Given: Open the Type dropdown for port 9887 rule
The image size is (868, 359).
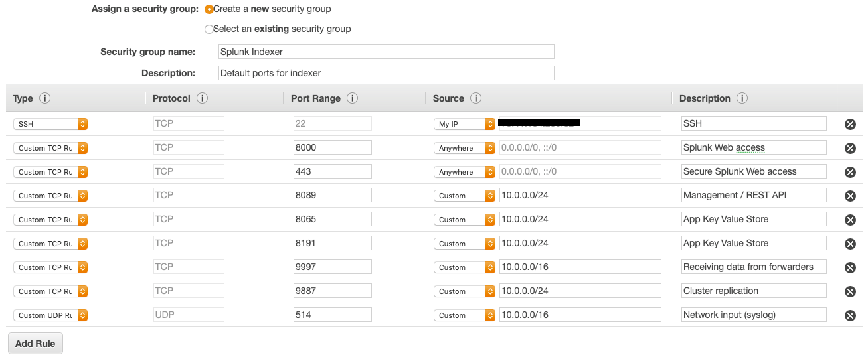Looking at the screenshot, I should (x=50, y=291).
